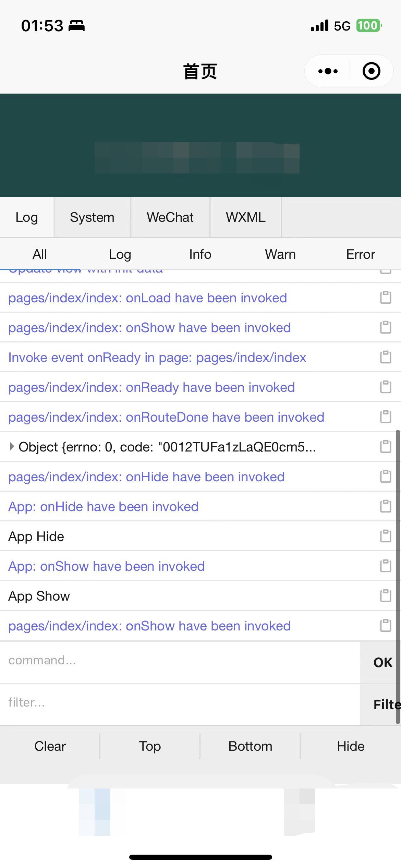Copy the onRouteDone log line with clipboard icon
The height and width of the screenshot is (868, 401).
[386, 417]
